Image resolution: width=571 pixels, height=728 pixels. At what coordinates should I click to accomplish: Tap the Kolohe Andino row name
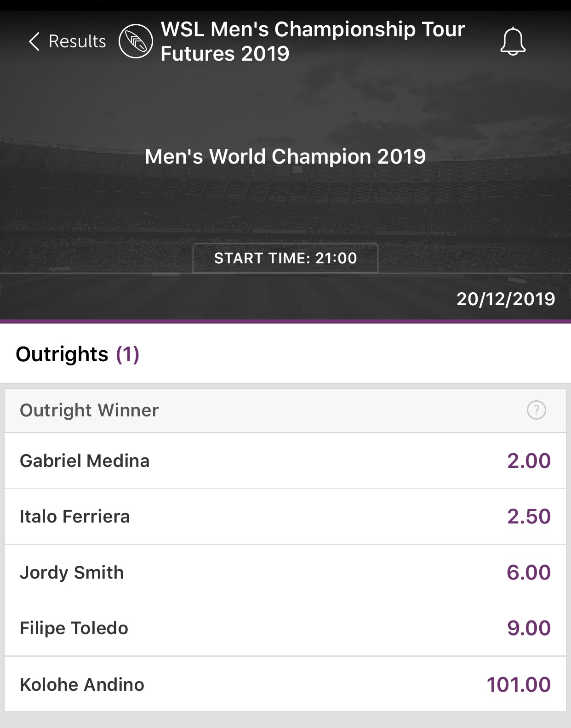pos(82,685)
